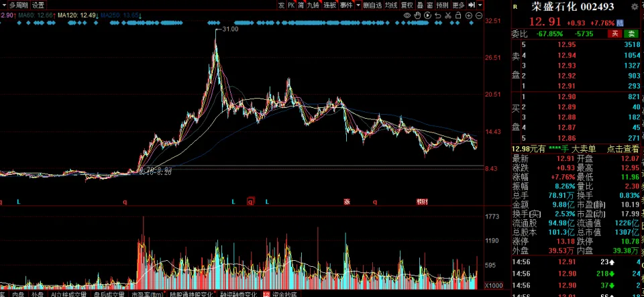Viewport: 644px width, 297px height.
Task: Select the hand pan tool icon
Action: pos(417,14)
